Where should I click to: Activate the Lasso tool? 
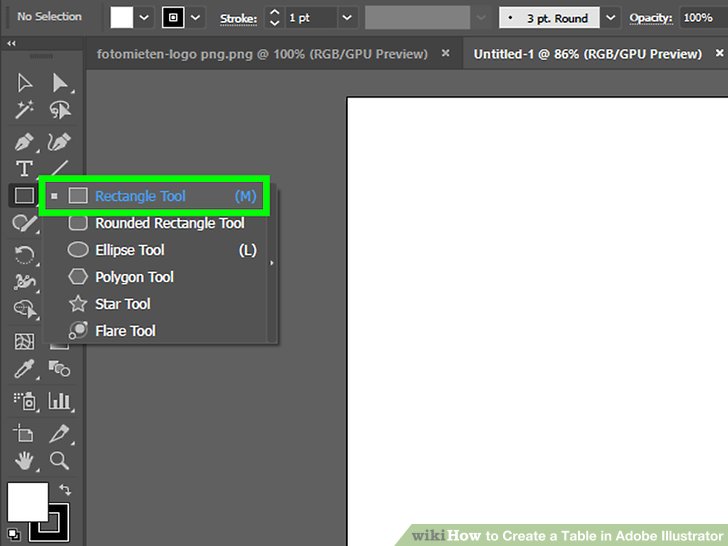[60, 110]
